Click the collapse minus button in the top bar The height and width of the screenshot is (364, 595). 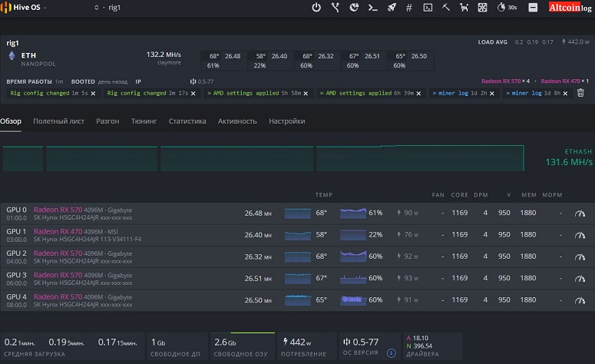point(533,8)
